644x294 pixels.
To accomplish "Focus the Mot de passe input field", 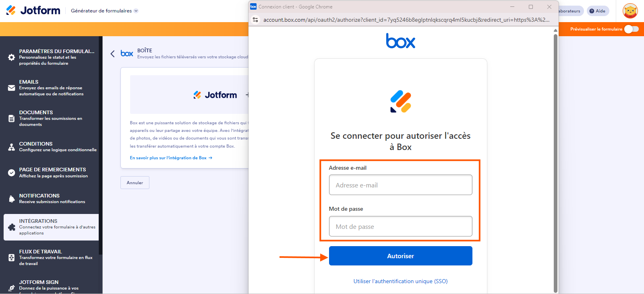I will (401, 226).
